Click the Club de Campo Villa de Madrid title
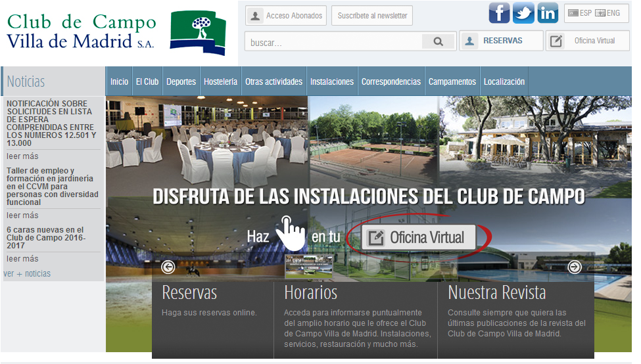 pyautogui.click(x=81, y=32)
